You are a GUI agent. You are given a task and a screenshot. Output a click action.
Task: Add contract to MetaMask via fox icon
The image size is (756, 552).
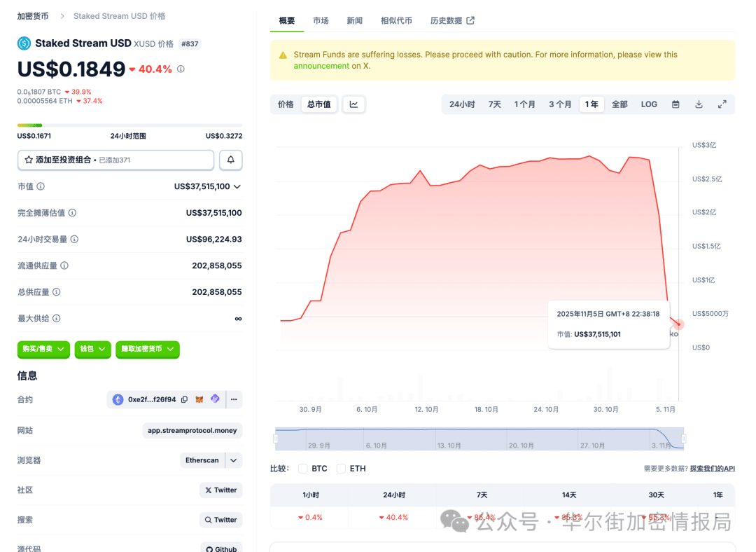[x=199, y=399]
